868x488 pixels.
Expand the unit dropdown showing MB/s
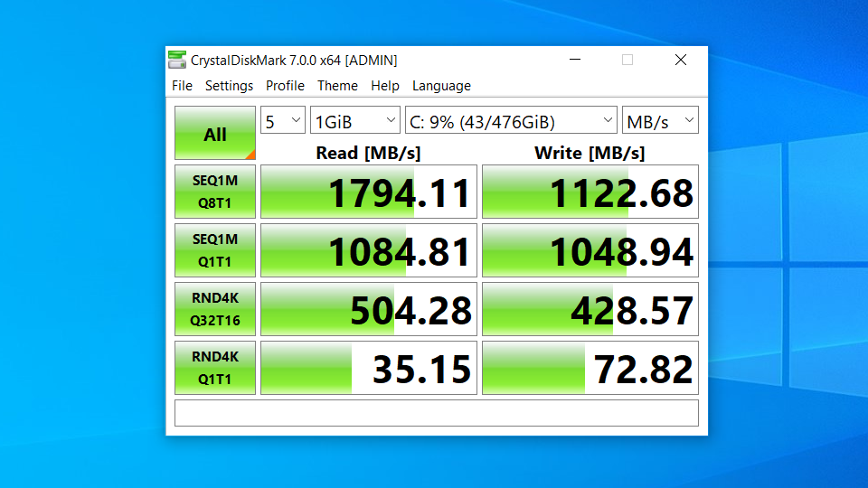(660, 120)
